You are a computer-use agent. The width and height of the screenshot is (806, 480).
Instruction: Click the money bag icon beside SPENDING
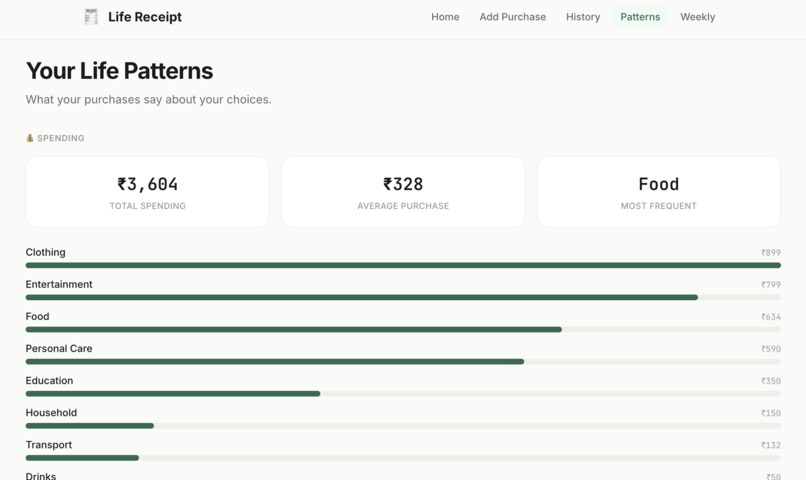[30, 138]
